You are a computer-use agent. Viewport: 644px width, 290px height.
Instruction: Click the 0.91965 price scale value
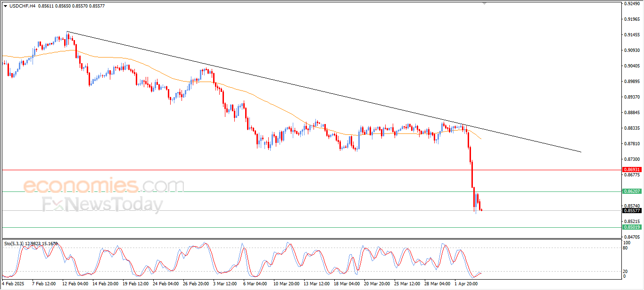tap(632, 19)
